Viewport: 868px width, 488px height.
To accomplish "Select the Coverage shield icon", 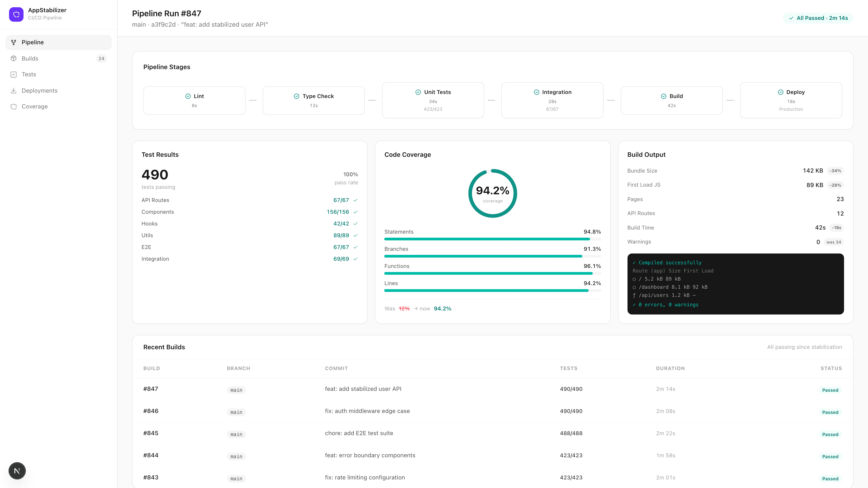I will (x=14, y=106).
